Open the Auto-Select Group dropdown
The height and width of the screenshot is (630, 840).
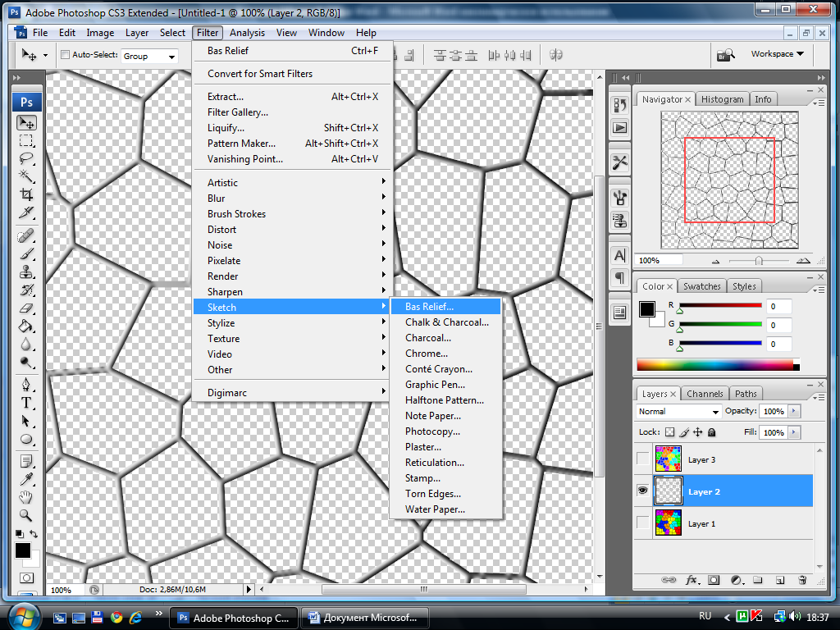(149, 56)
